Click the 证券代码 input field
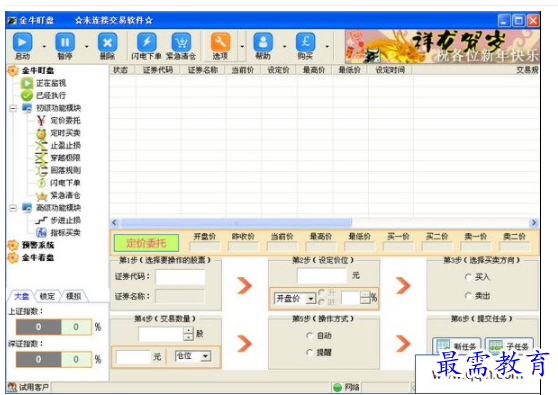 (180, 276)
